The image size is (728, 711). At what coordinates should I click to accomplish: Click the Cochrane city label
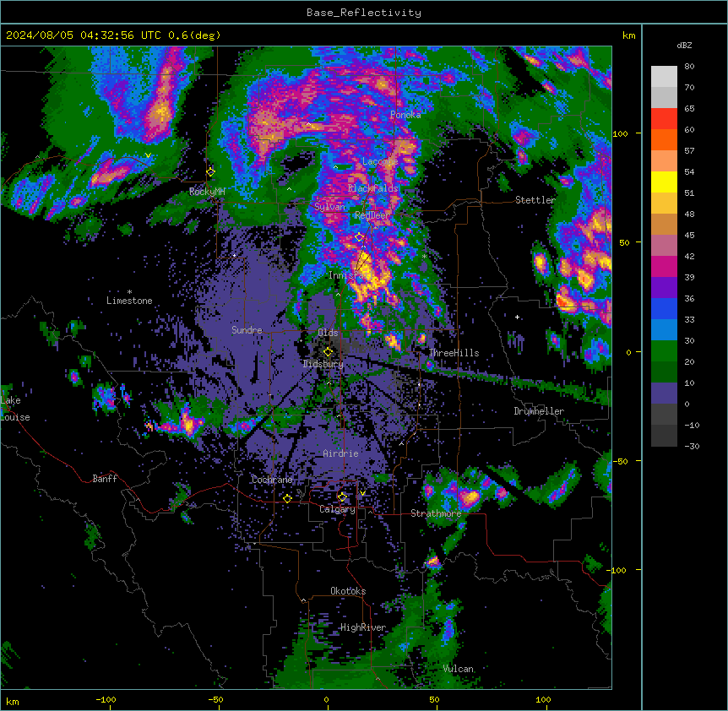pyautogui.click(x=272, y=480)
